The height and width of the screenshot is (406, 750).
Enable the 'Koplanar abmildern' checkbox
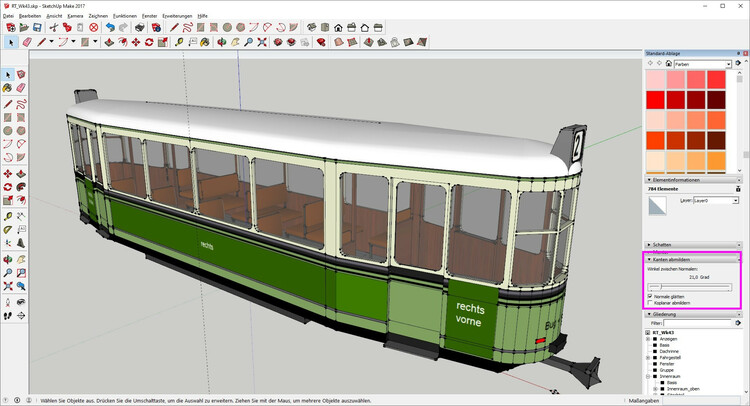(649, 302)
